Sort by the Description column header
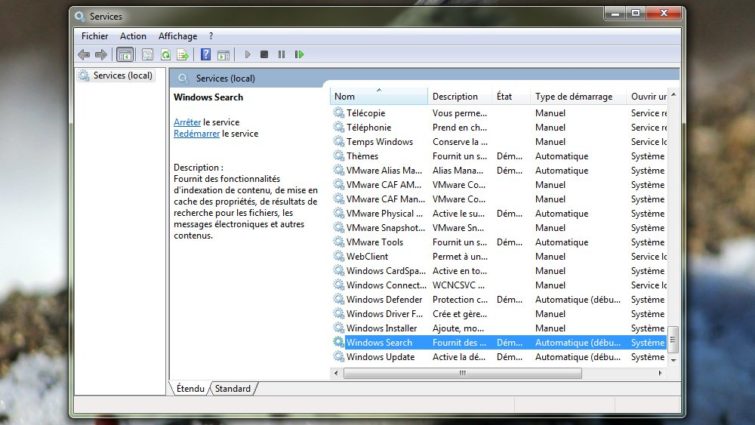755x425 pixels. coord(460,96)
